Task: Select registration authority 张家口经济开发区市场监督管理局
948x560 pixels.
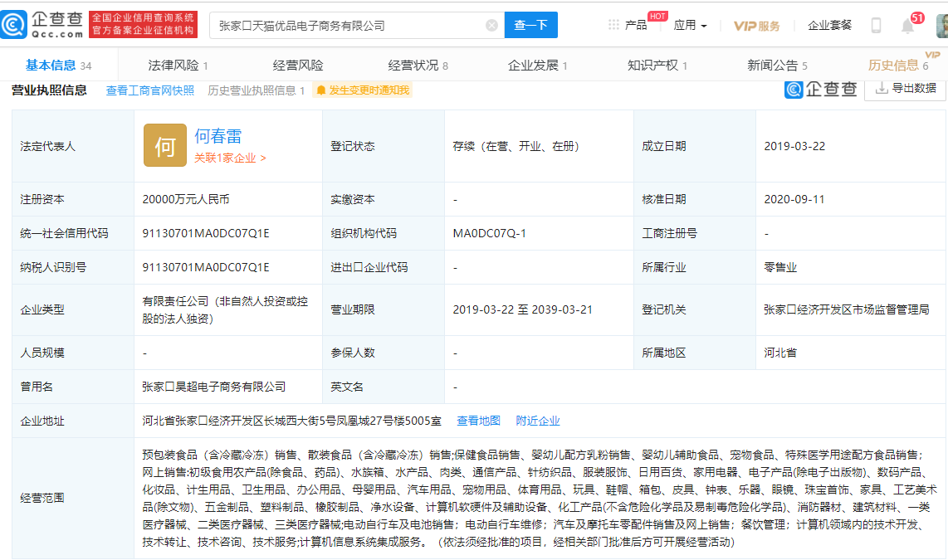Action: (x=846, y=309)
